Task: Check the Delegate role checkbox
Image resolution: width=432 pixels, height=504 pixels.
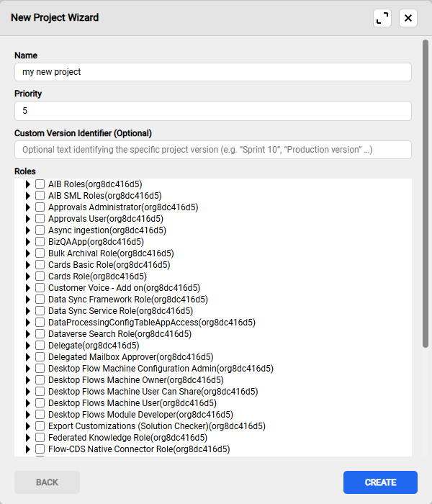Action: pyautogui.click(x=40, y=346)
